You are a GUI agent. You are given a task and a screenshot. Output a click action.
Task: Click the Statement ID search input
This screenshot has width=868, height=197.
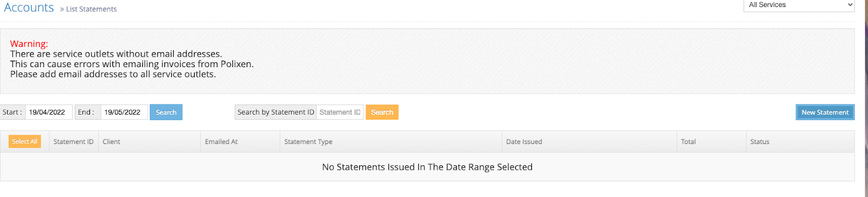[340, 112]
